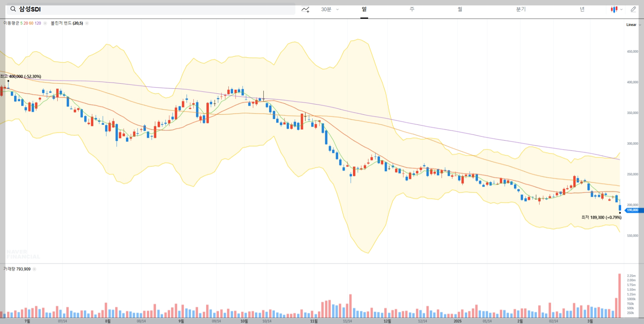644x324 pixels.
Task: Click the 350,000 price axis label
Action: pos(632,113)
